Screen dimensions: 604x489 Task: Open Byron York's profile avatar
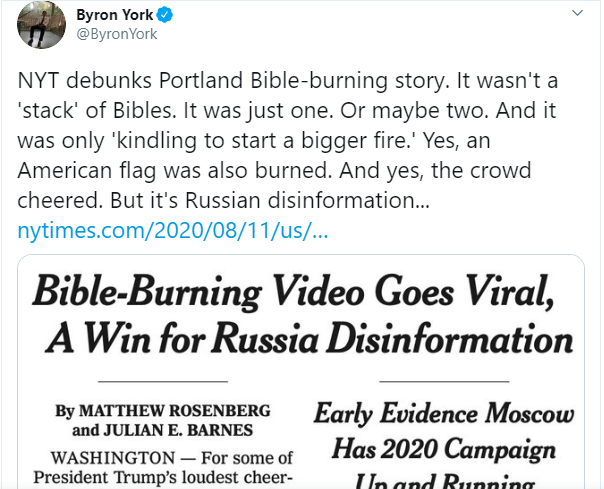39,26
